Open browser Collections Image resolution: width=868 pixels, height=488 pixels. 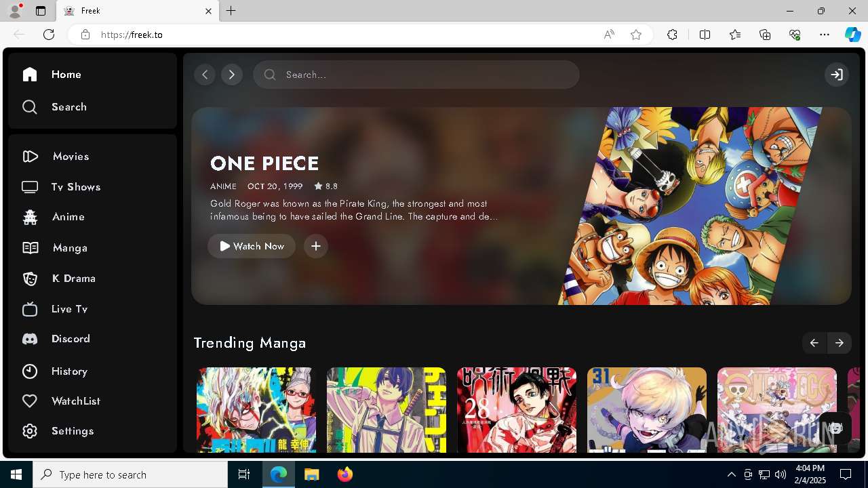click(x=765, y=35)
